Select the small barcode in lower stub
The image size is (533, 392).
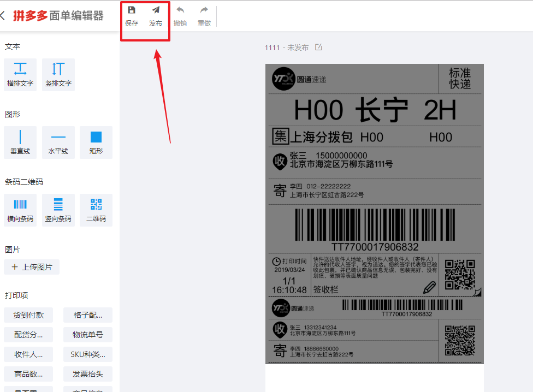(x=402, y=305)
